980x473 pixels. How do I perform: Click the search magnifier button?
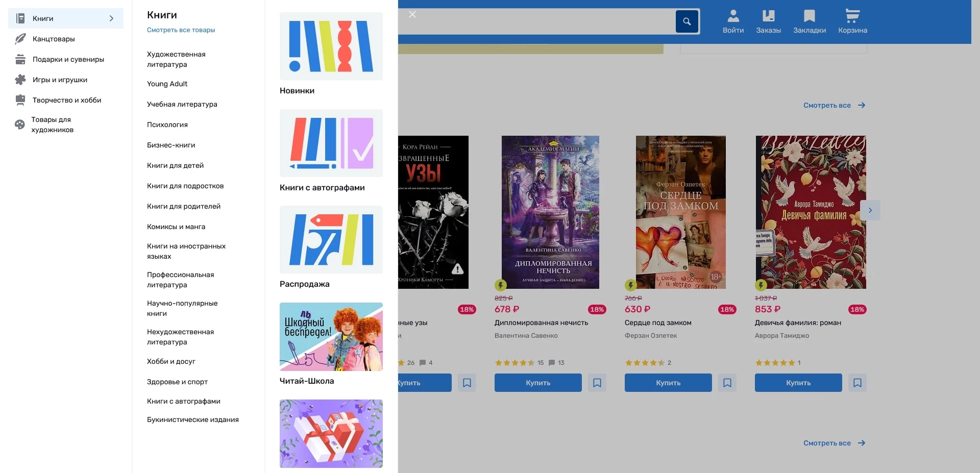pos(687,21)
